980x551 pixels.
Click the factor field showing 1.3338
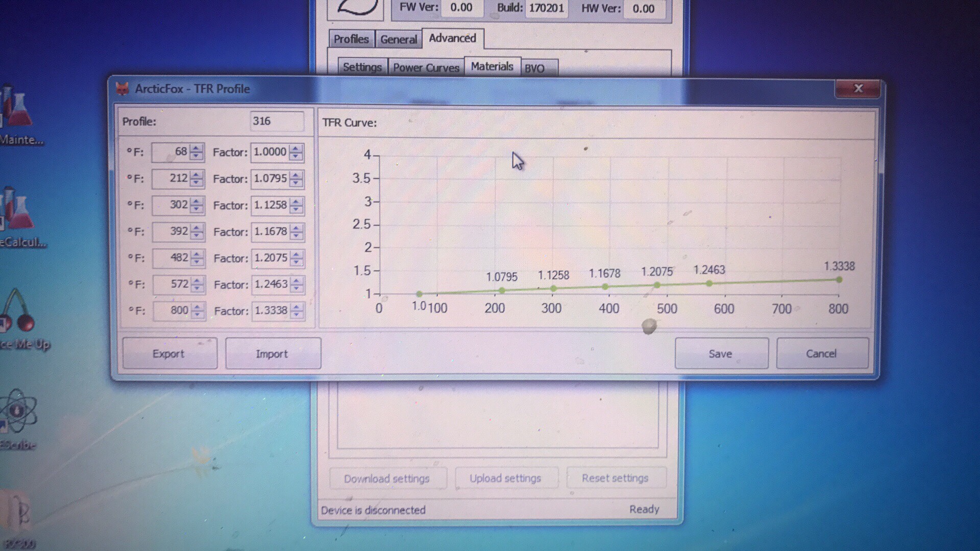(x=271, y=311)
